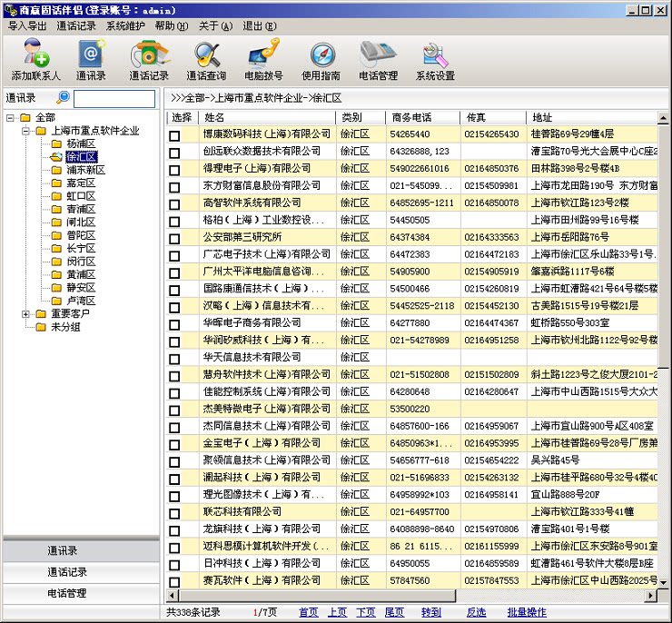Open the 导入导出 menu
Screen dimensions: 672x623
[27, 26]
